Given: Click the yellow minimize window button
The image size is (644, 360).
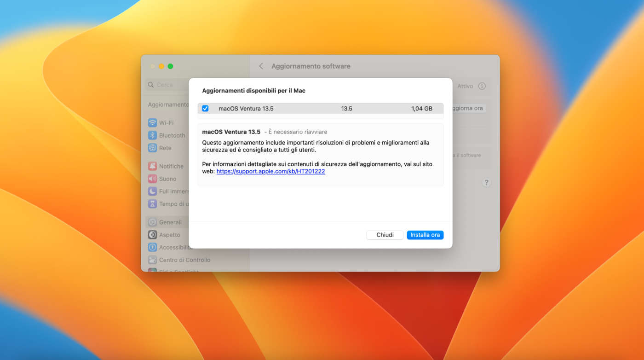Looking at the screenshot, I should pyautogui.click(x=161, y=66).
